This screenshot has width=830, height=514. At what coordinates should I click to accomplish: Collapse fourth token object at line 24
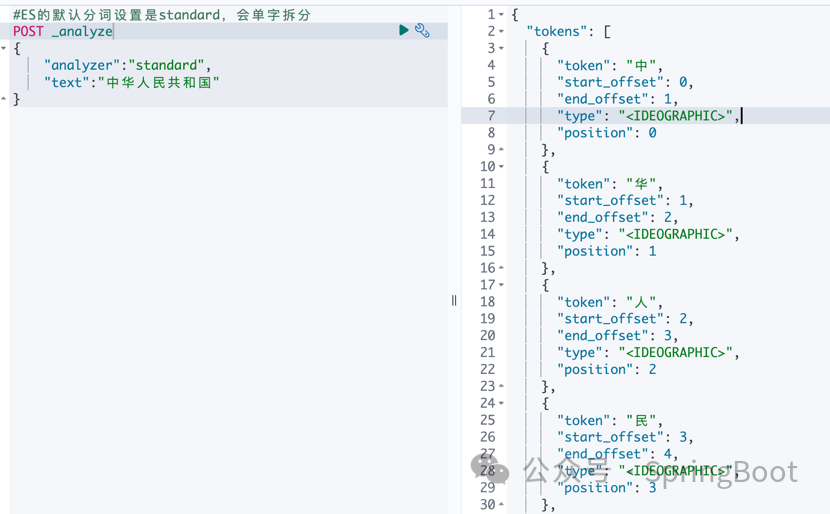pos(501,403)
